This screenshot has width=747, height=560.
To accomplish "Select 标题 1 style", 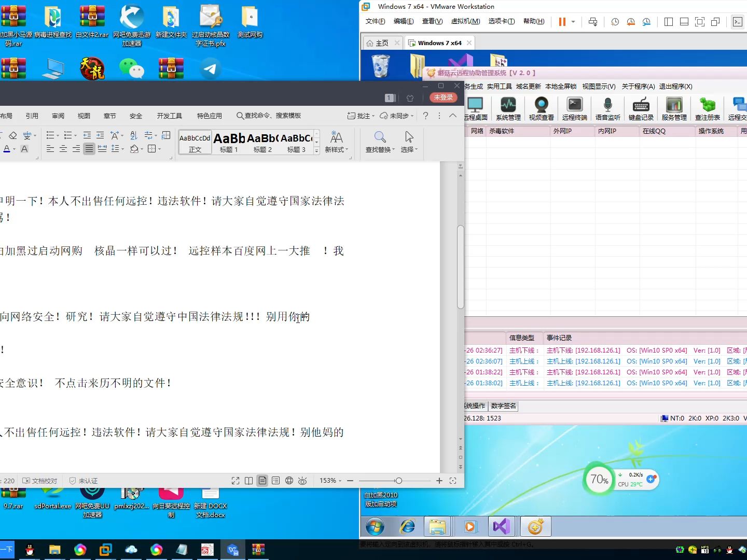I will click(x=229, y=142).
